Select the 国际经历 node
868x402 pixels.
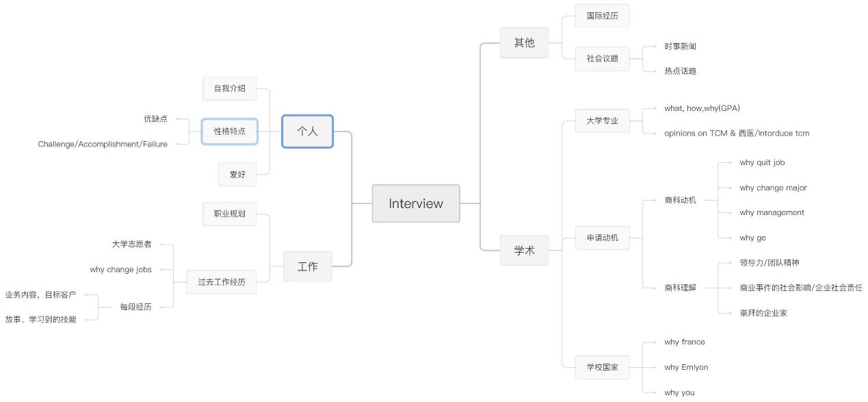[x=602, y=16]
